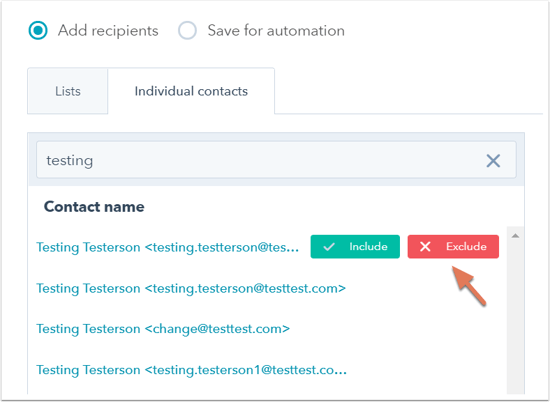Open contact testing.testterson@tes... in the first row
Image resolution: width=550 pixels, height=402 pixels.
pos(168,247)
